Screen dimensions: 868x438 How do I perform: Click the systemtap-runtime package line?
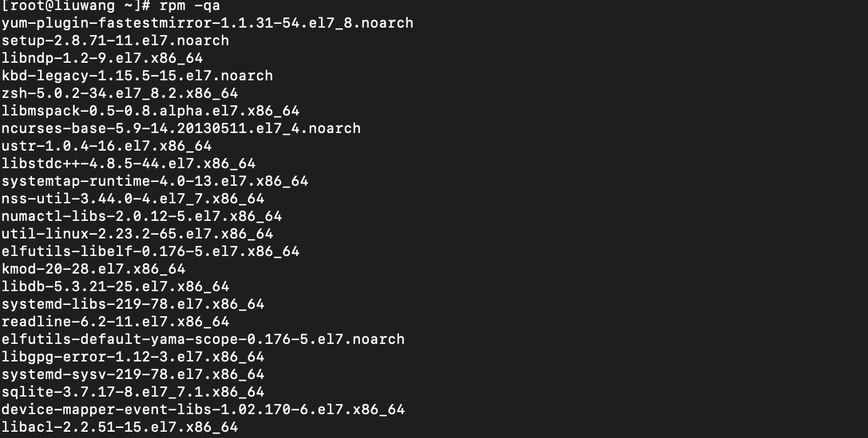click(x=154, y=181)
